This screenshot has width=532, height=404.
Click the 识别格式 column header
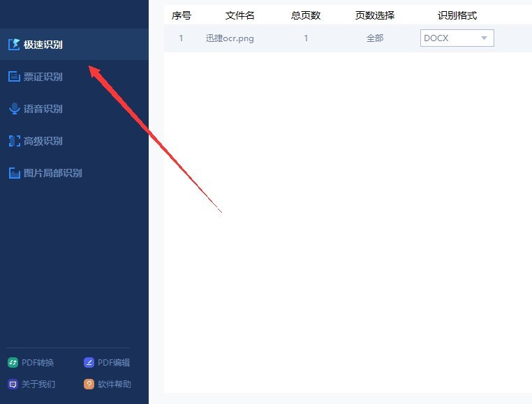click(x=457, y=15)
